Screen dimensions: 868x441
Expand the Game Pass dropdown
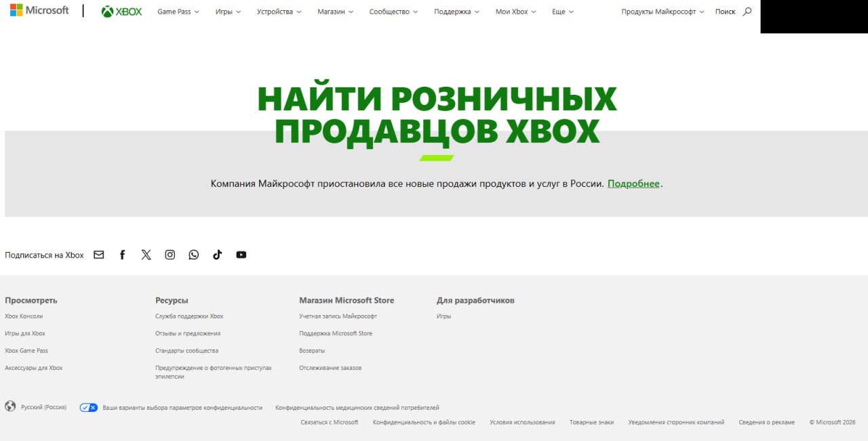pyautogui.click(x=178, y=12)
